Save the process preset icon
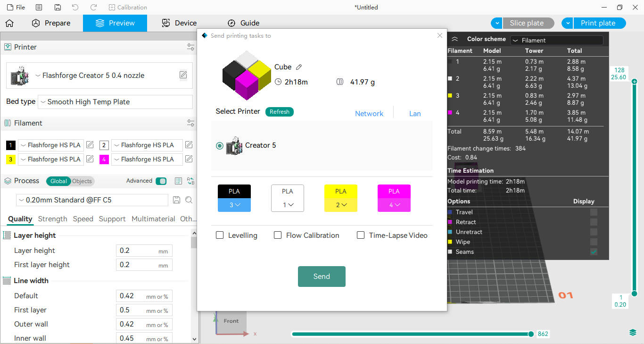644x344 pixels. [x=177, y=200]
